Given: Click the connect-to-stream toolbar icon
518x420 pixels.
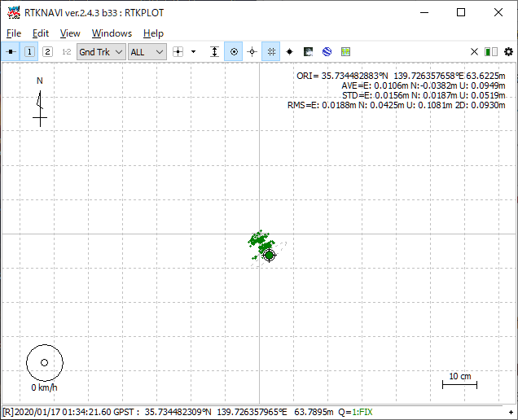Looking at the screenshot, I should [11, 51].
